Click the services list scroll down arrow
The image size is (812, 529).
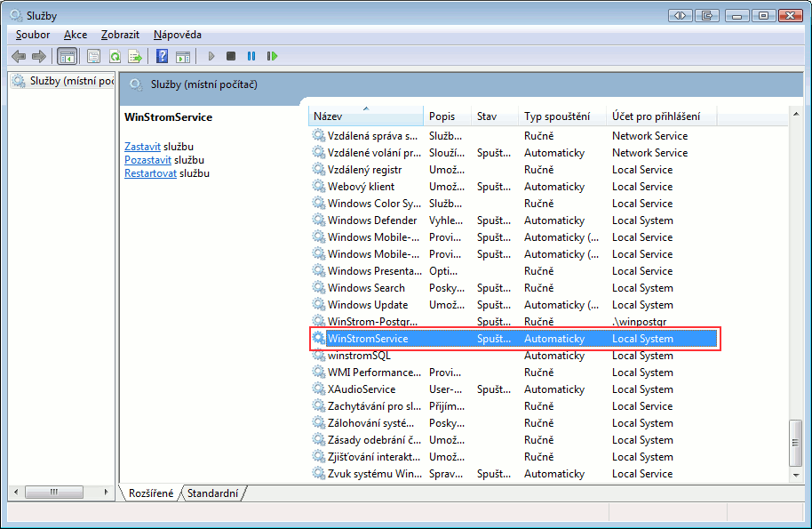(x=796, y=475)
